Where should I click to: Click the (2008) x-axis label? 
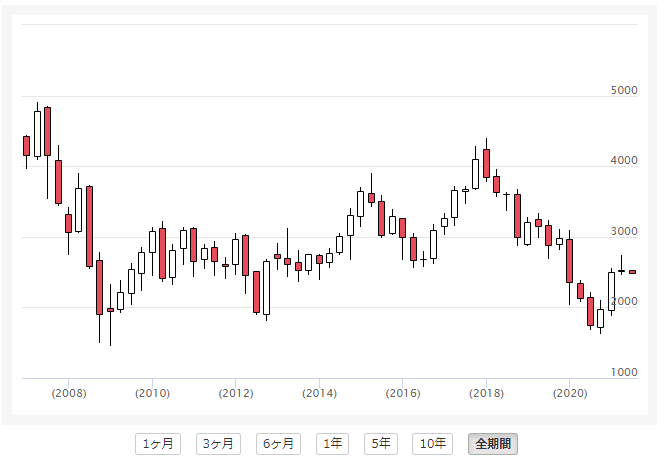click(x=68, y=393)
